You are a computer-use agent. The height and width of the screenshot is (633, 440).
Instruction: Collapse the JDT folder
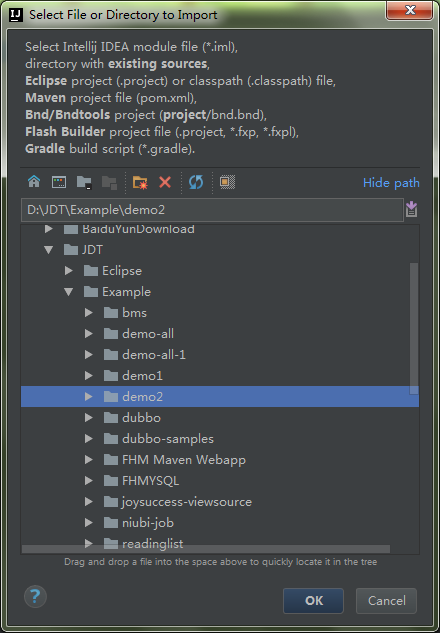(x=49, y=250)
